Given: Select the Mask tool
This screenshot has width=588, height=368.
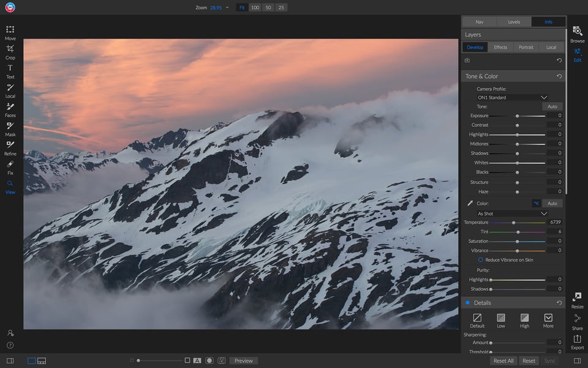Looking at the screenshot, I should [x=10, y=129].
